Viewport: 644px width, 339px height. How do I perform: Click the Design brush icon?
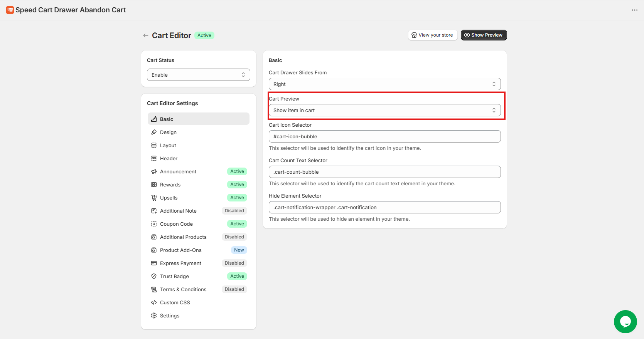[x=154, y=132]
